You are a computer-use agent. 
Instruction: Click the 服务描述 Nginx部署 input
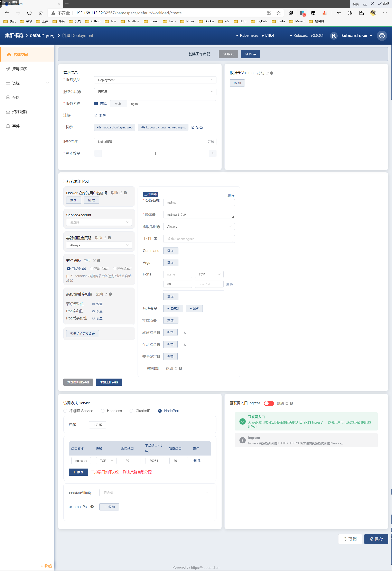pos(155,142)
